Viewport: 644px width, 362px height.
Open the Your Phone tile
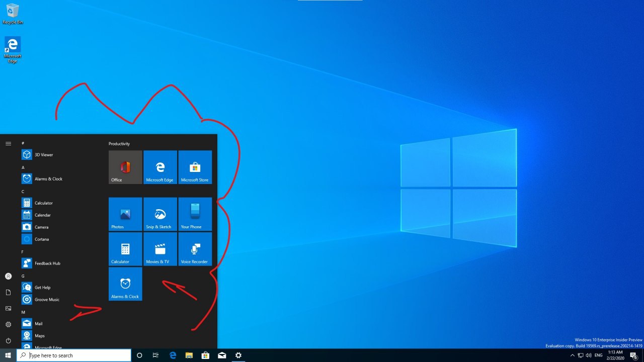tap(195, 214)
